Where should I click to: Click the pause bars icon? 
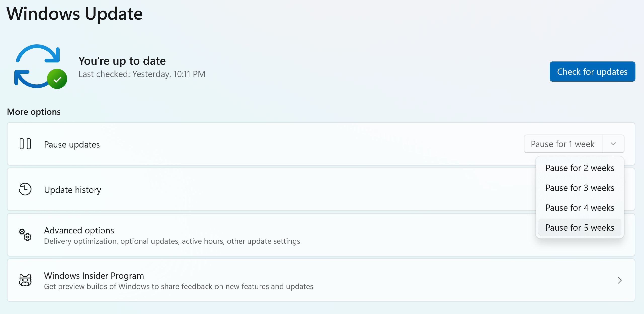coord(25,144)
